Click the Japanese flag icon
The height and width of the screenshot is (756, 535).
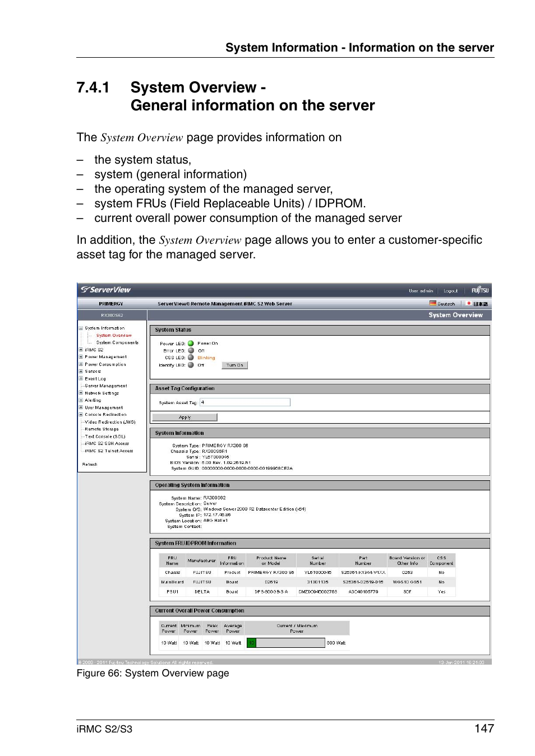pos(469,303)
